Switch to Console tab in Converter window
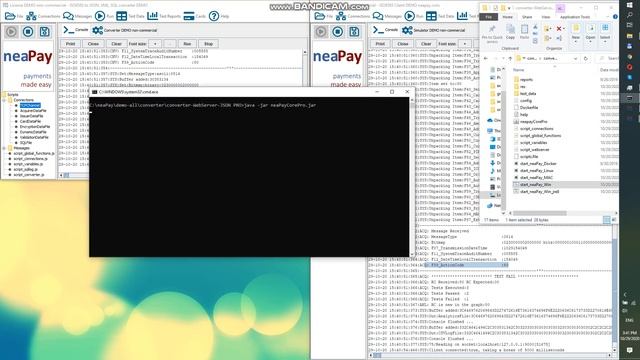The image size is (640, 360). pos(76,30)
